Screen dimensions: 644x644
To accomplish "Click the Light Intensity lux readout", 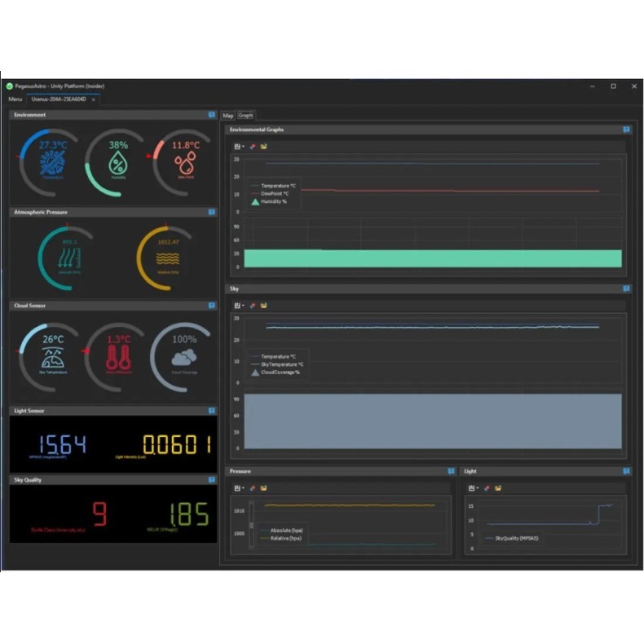I will coord(176,444).
